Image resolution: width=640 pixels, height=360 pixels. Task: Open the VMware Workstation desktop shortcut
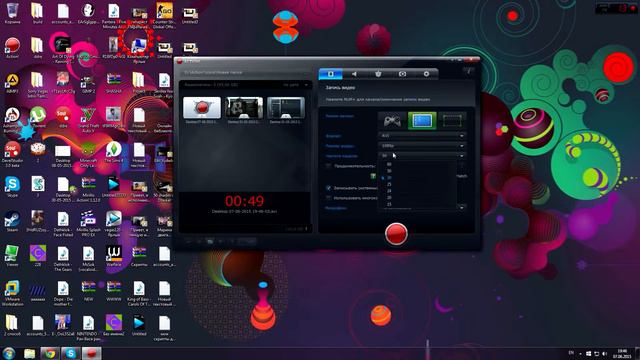(x=12, y=293)
